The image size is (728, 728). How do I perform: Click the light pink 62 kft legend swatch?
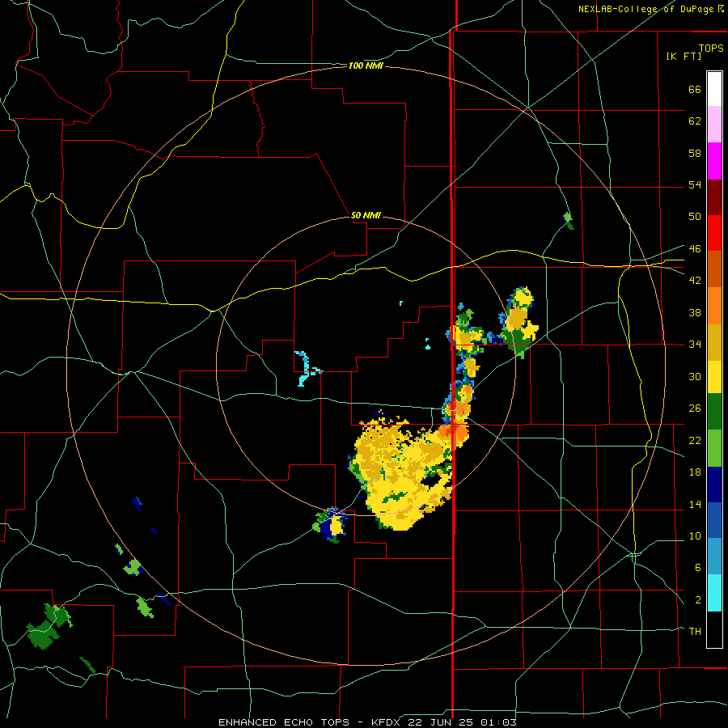point(714,124)
